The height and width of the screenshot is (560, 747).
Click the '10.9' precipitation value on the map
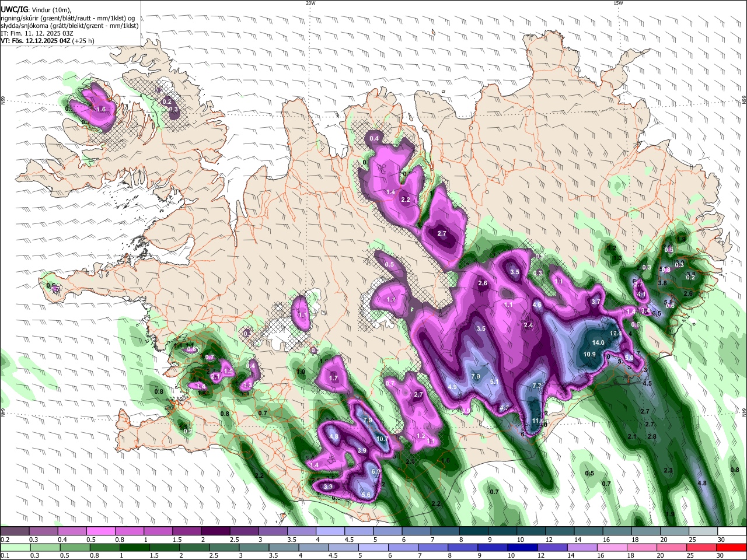(x=589, y=354)
